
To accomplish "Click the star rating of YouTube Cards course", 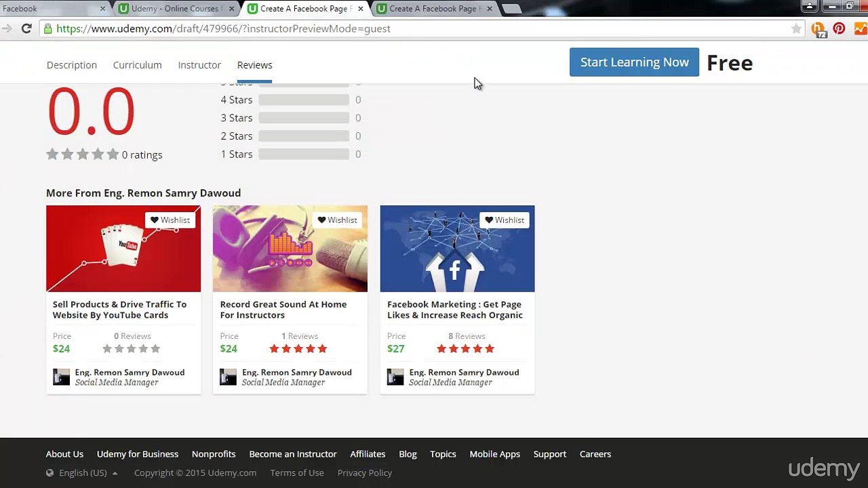I will (132, 349).
